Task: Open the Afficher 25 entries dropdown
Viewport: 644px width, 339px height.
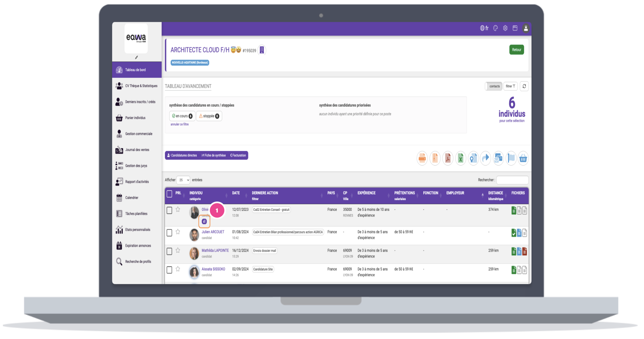Action: [x=183, y=180]
